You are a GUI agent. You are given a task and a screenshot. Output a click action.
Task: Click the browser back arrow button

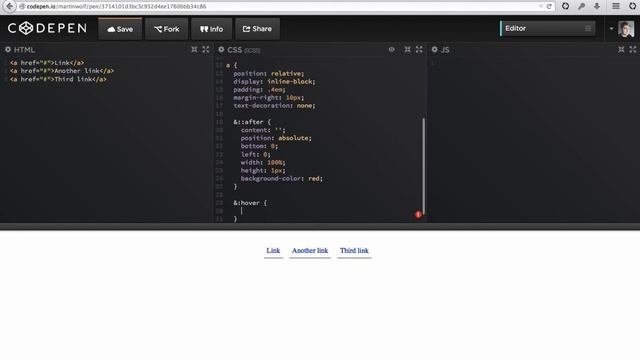(9, 7)
